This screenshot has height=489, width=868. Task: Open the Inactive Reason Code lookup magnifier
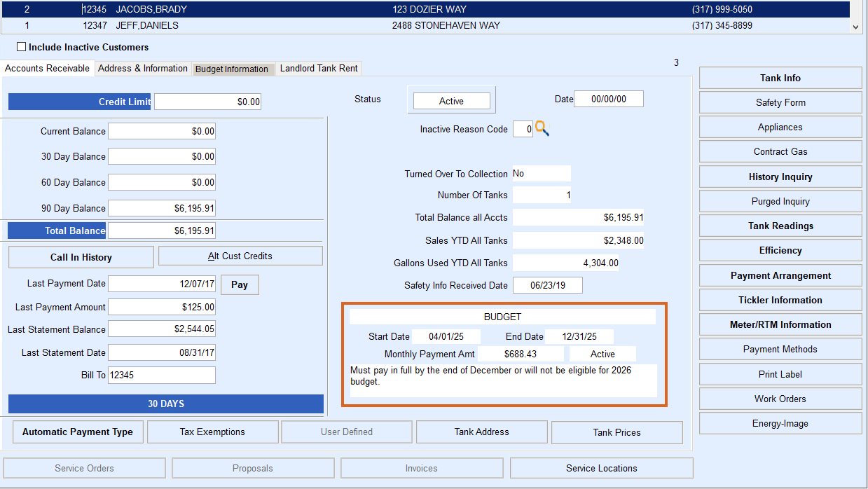[542, 128]
